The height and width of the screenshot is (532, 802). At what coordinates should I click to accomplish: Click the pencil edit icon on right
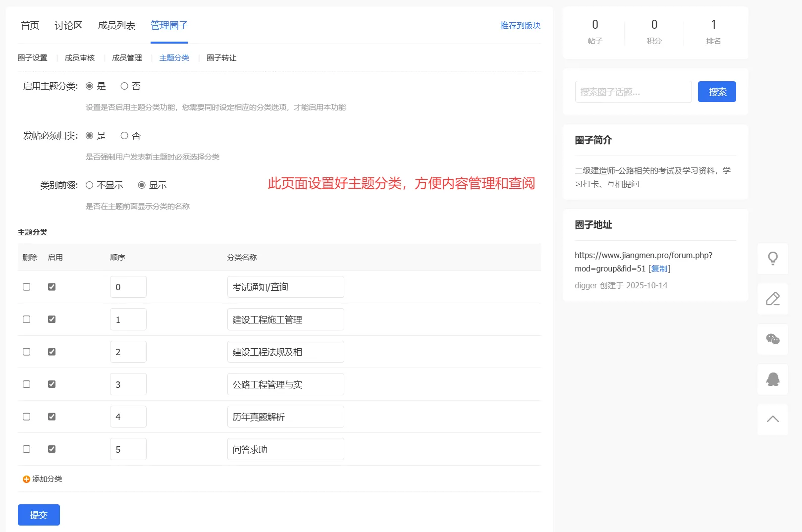(772, 299)
